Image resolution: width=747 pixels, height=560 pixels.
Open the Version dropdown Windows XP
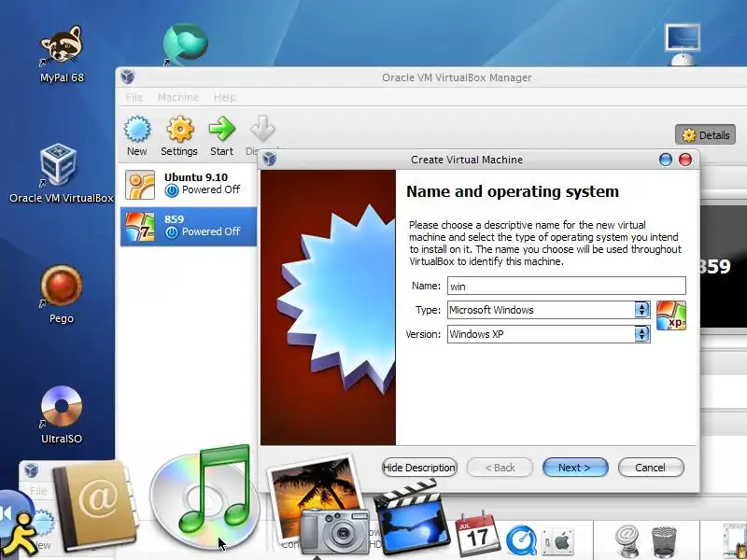click(548, 334)
